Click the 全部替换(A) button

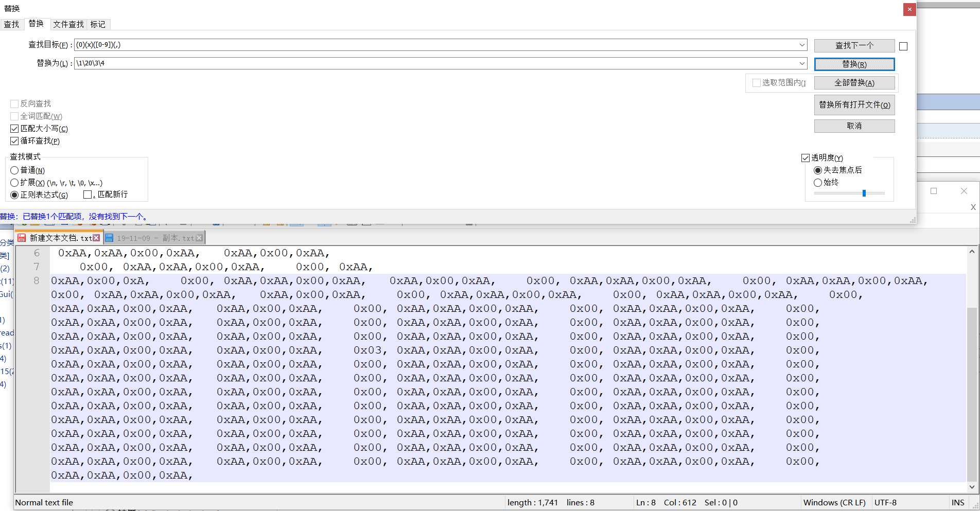coord(854,83)
